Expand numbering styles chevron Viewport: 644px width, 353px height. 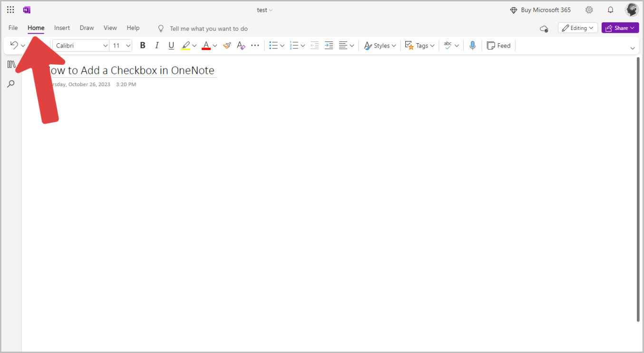tap(303, 46)
